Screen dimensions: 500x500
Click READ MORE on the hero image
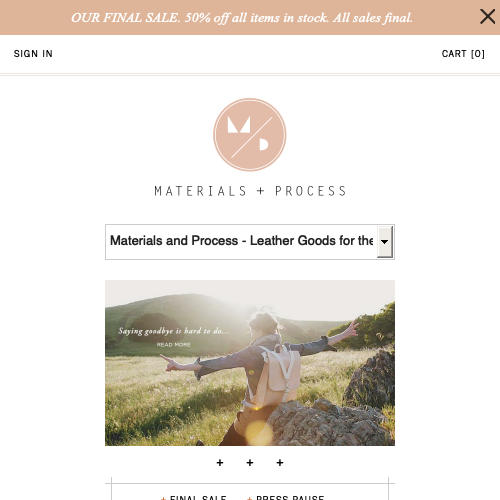[x=174, y=345]
